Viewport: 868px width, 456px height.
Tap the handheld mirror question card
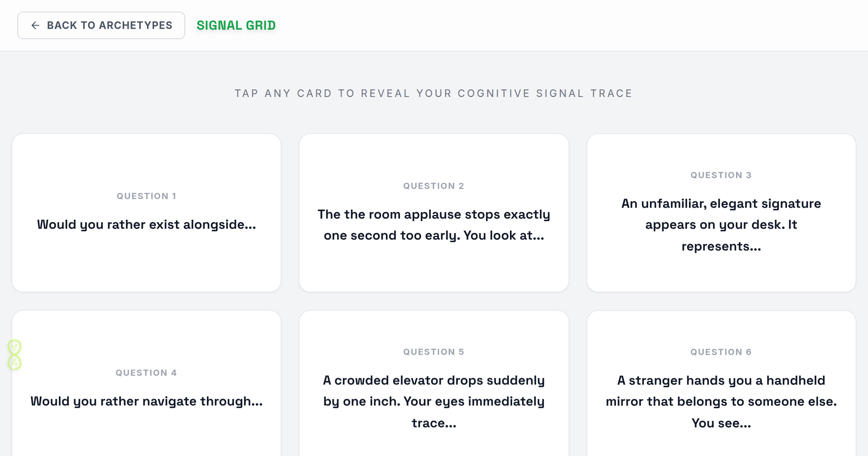[722, 384]
